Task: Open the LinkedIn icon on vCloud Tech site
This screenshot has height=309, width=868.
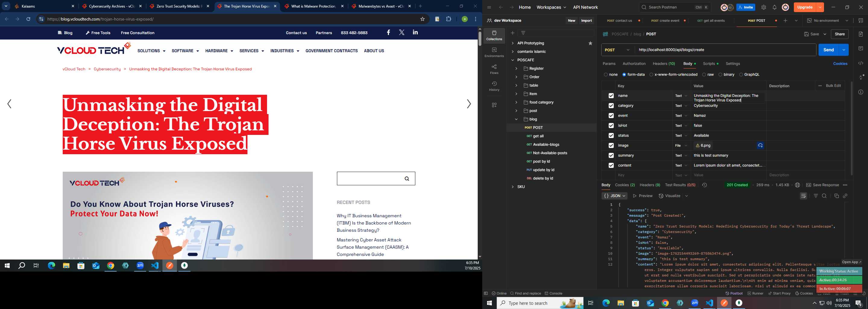Action: coord(415,32)
